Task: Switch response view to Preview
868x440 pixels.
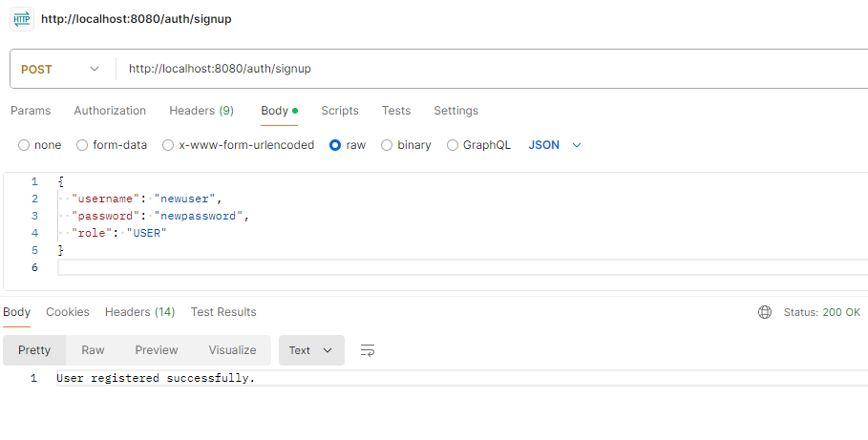Action: pos(157,350)
